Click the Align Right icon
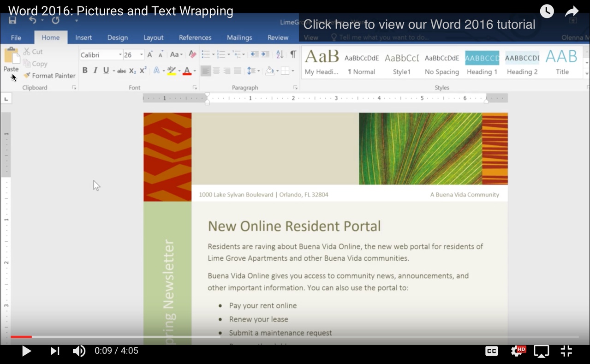The width and height of the screenshot is (590, 364). pos(227,71)
